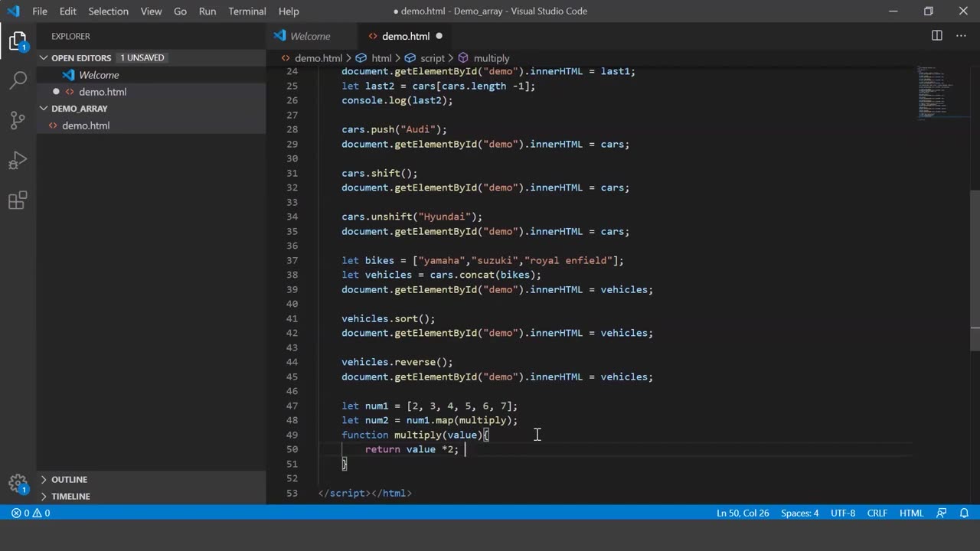
Task: Click the console.log(last2) line
Action: 397,100
